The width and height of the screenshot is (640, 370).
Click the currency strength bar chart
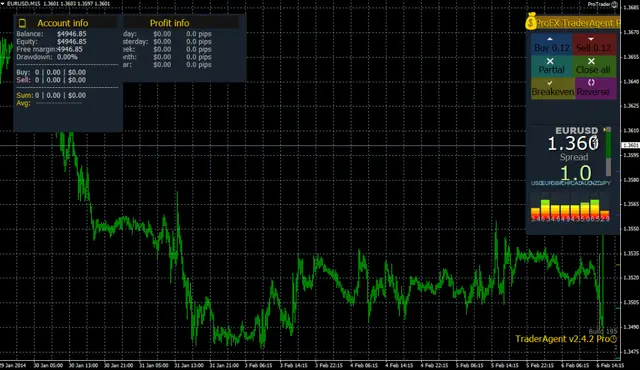(x=570, y=207)
